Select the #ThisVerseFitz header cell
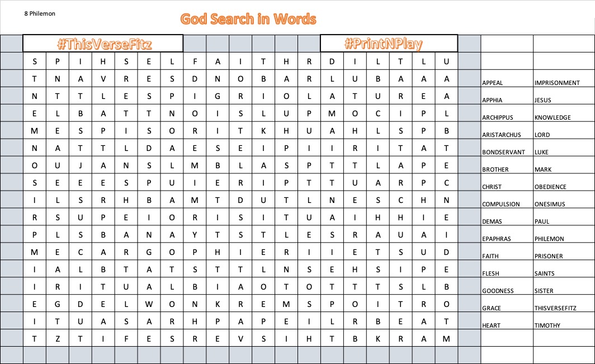 click(x=103, y=44)
